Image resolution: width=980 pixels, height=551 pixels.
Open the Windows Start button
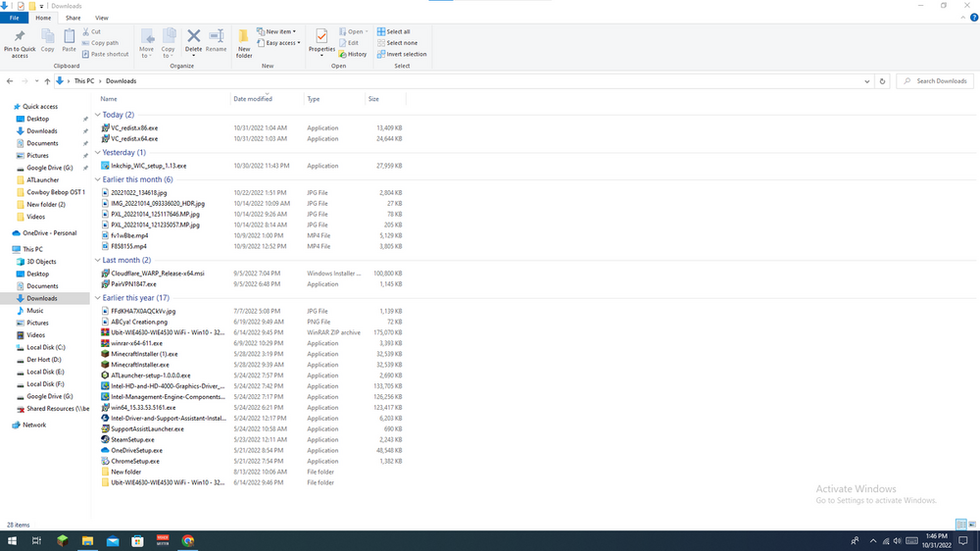[x=12, y=541]
